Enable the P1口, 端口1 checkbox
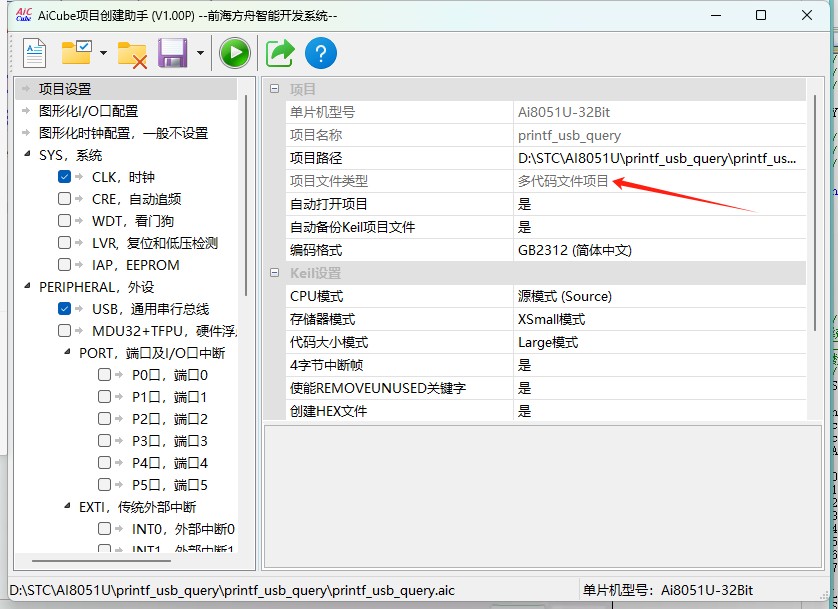Screen dimensions: 838x609 coord(104,396)
